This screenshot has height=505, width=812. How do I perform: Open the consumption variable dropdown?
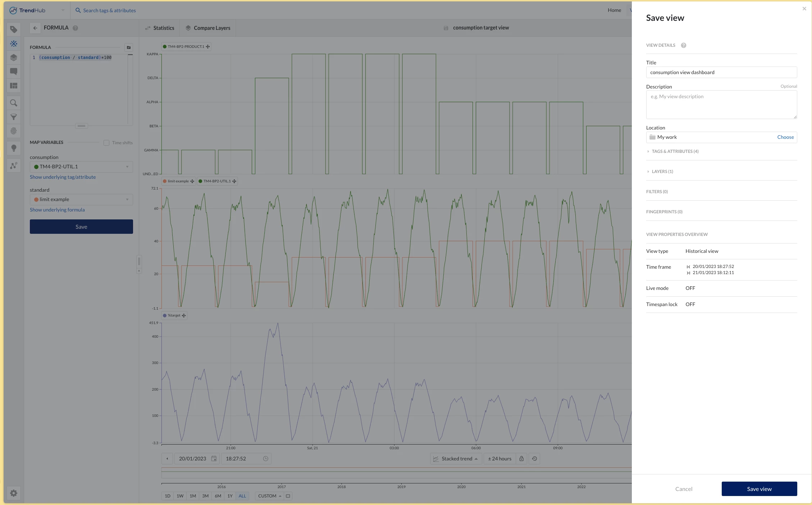(x=81, y=167)
